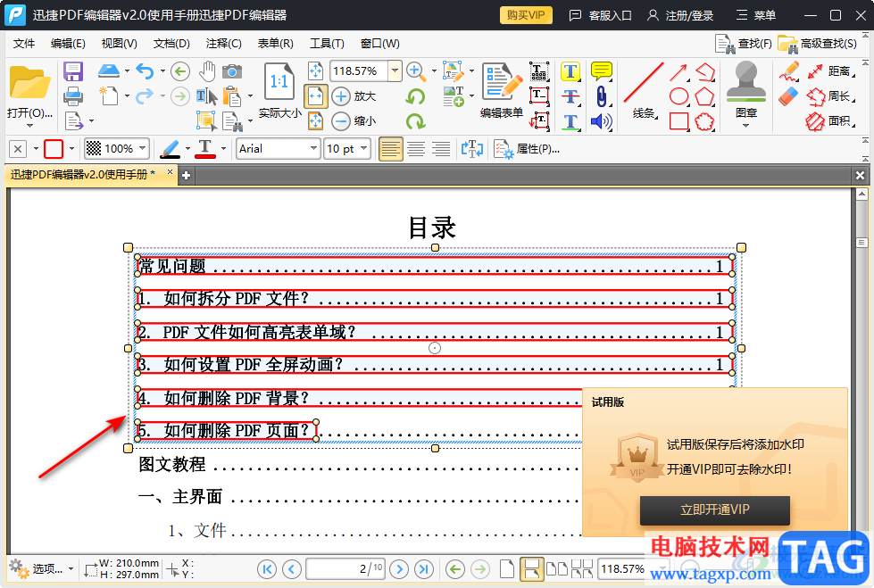Viewport: 874px width, 588px height.
Task: Select the Highlight Text tool
Action: [570, 71]
